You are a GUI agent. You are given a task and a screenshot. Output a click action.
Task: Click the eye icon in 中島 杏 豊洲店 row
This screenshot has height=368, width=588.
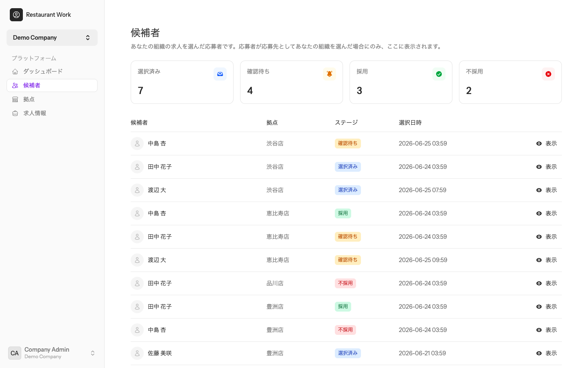(539, 330)
